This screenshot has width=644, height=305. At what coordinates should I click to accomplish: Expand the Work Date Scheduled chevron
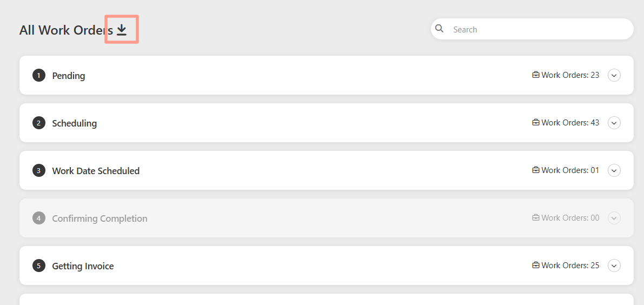(x=614, y=170)
